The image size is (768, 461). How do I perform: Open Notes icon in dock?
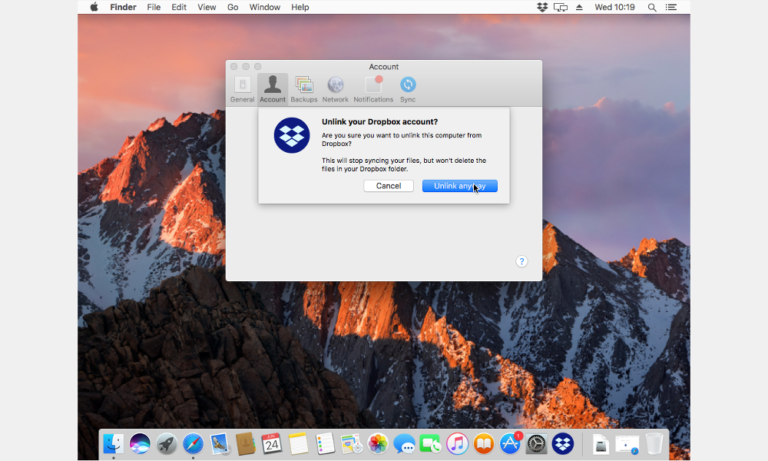pyautogui.click(x=298, y=444)
